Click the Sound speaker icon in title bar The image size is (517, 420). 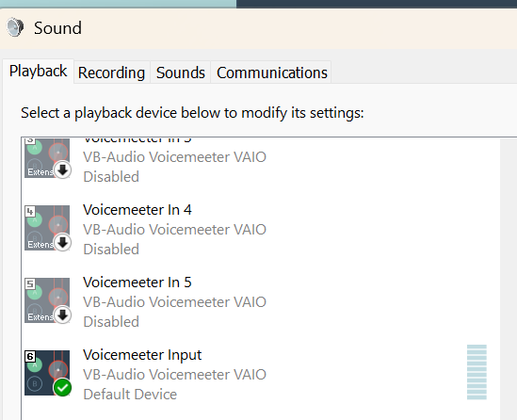pos(15,27)
